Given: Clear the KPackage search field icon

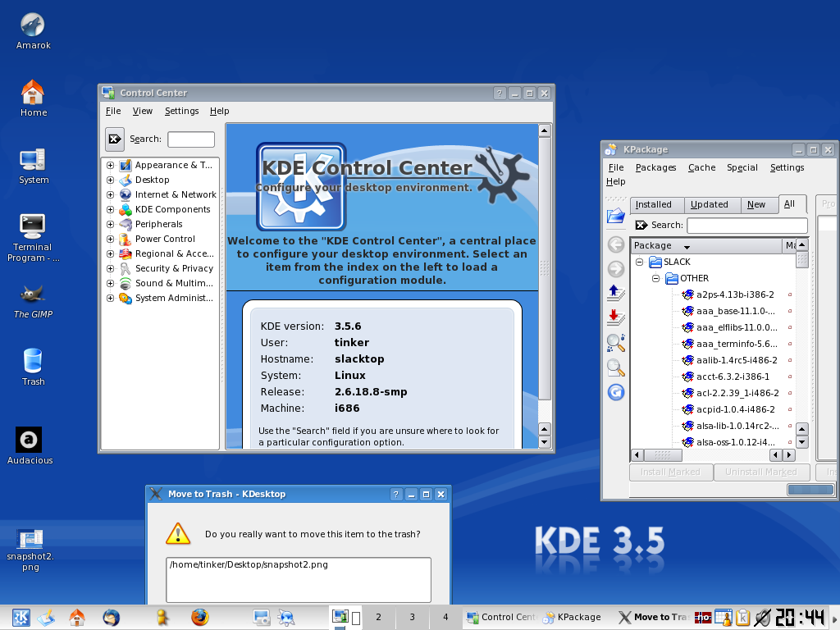Looking at the screenshot, I should click(x=641, y=225).
